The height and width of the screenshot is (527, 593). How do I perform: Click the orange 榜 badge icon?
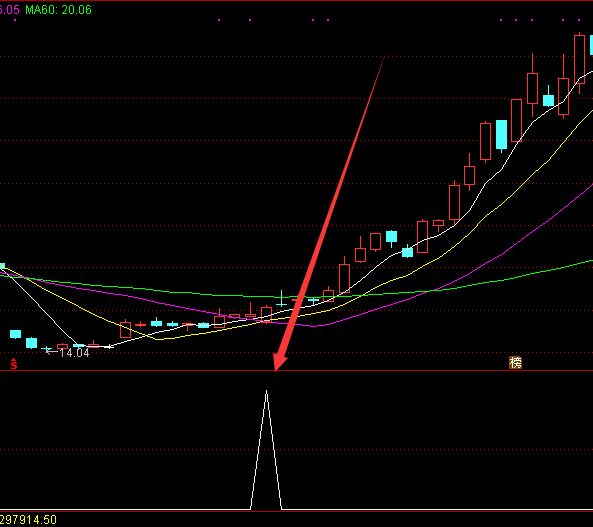(515, 362)
